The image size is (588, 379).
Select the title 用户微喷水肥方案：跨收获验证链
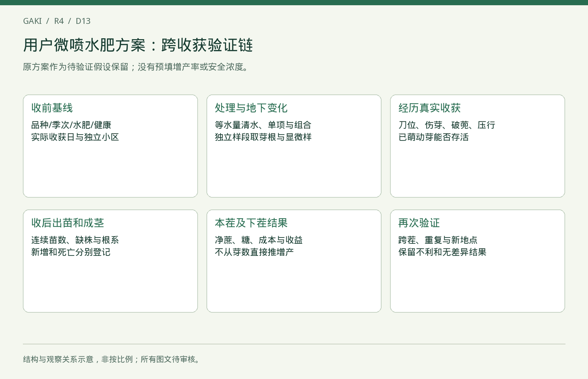coord(138,45)
